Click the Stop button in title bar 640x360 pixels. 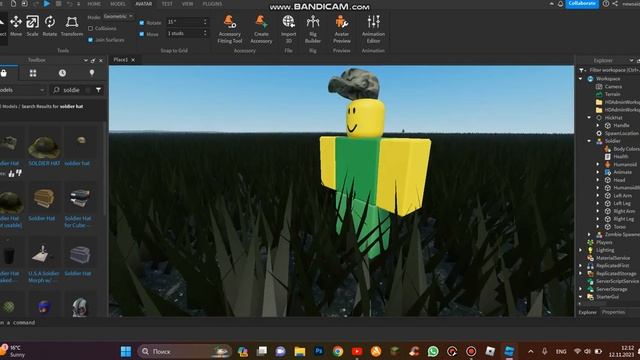click(x=58, y=4)
